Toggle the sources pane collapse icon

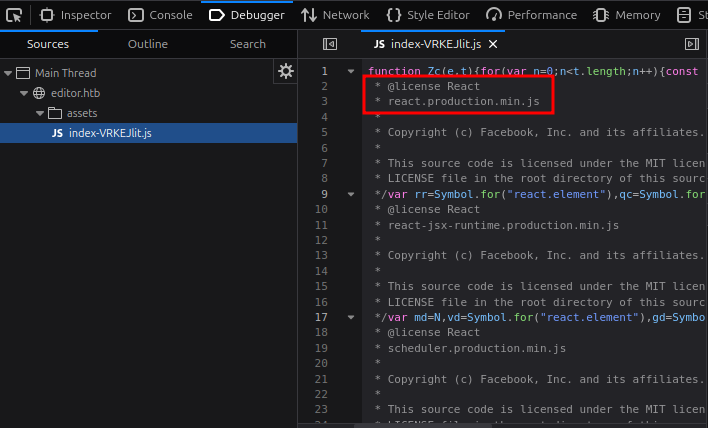pyautogui.click(x=330, y=44)
